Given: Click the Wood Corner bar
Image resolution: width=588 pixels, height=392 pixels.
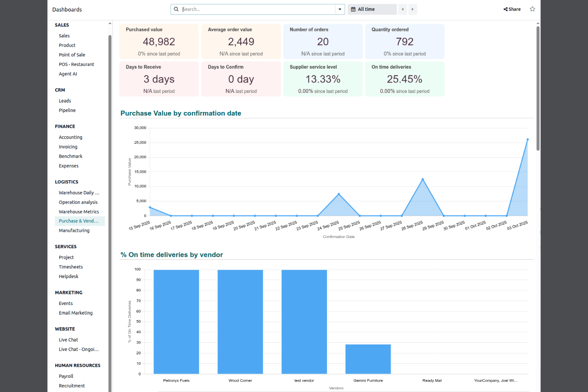Looking at the screenshot, I should coord(240,322).
